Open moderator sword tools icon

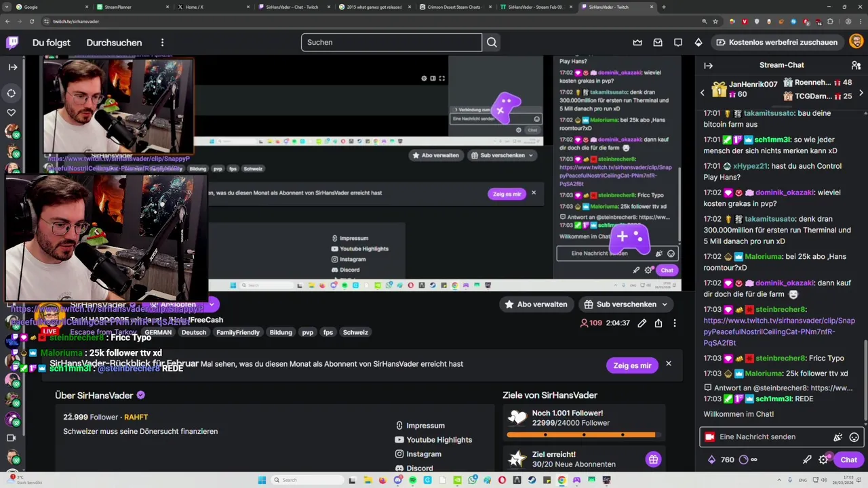tap(807, 460)
